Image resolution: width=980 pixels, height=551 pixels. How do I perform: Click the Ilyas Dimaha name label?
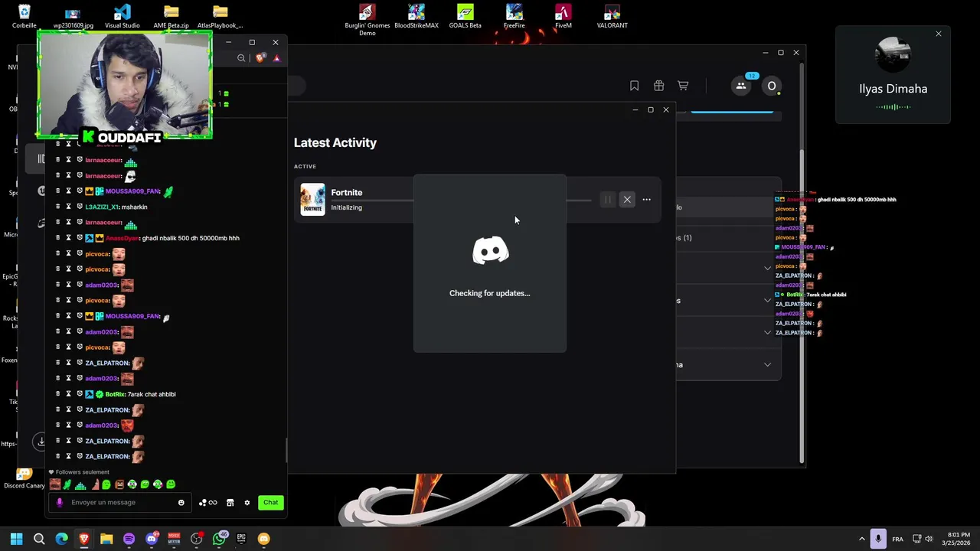tap(893, 89)
